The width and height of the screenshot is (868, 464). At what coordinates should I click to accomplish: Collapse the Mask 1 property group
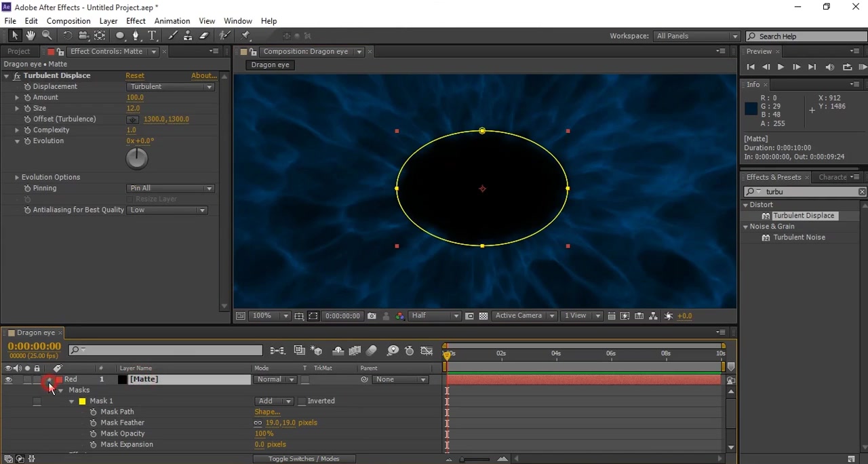point(71,402)
